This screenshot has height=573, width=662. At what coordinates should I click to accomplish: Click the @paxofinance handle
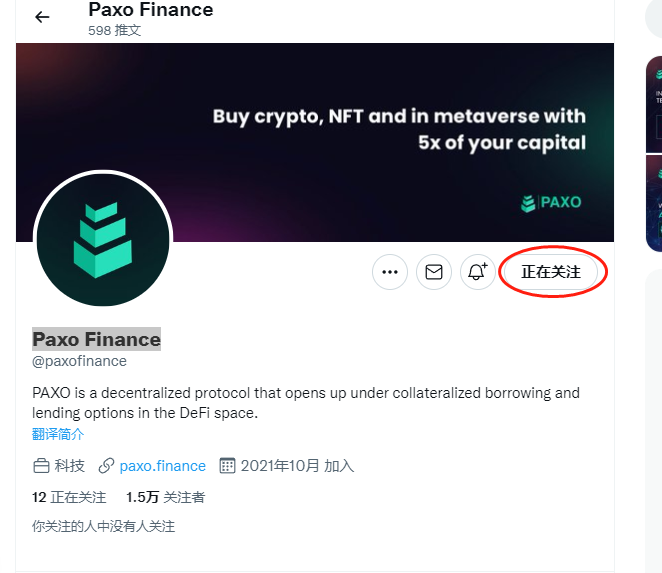[x=80, y=361]
